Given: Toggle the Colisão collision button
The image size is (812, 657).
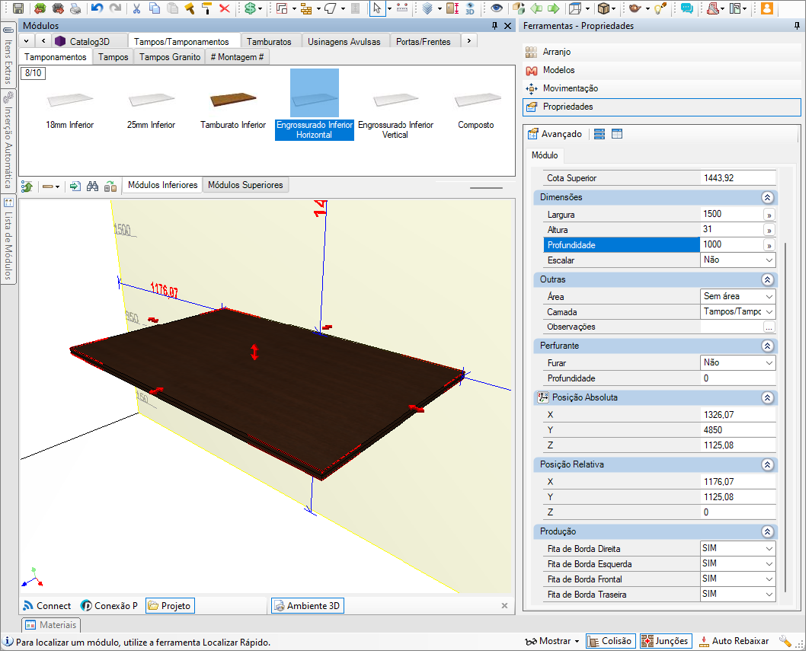Looking at the screenshot, I should point(609,641).
